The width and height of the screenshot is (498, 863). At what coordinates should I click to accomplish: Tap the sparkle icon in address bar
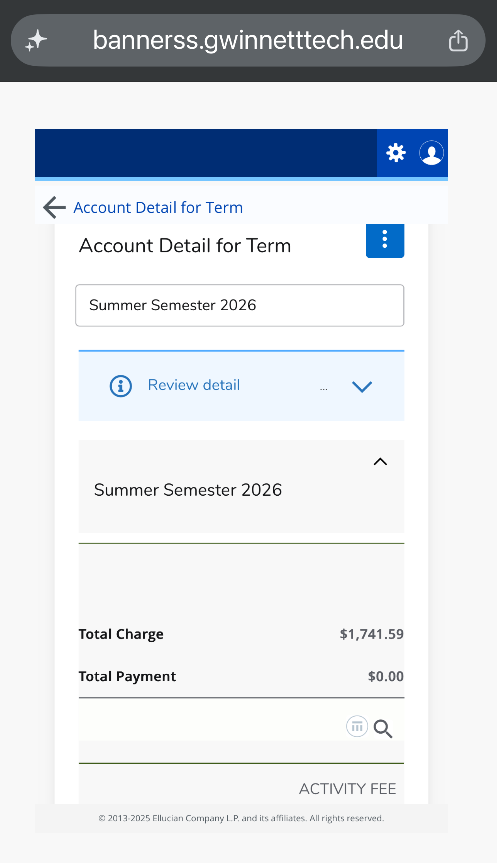36,41
